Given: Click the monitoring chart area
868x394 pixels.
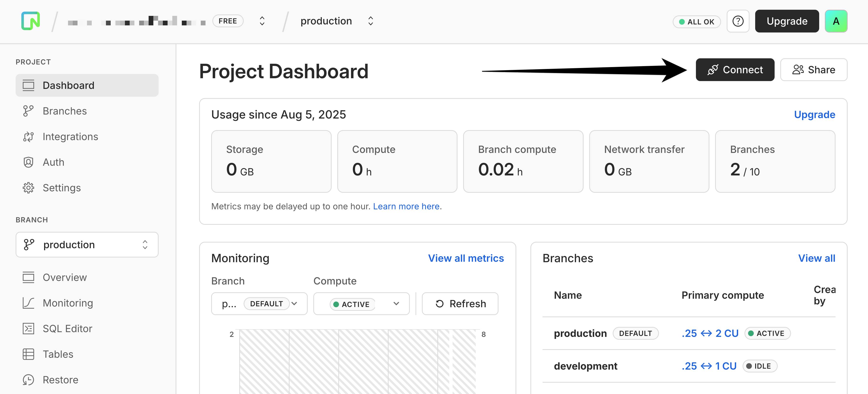Looking at the screenshot, I should [x=357, y=362].
